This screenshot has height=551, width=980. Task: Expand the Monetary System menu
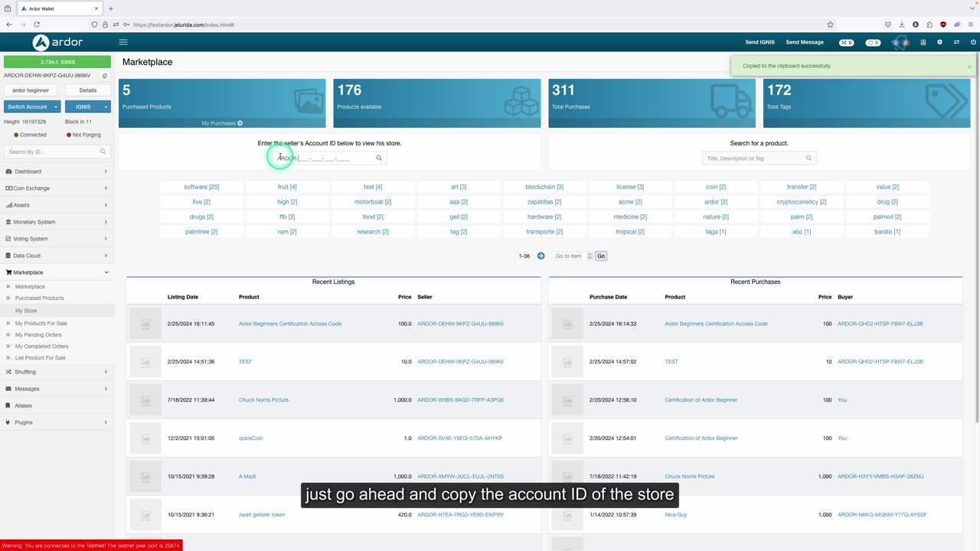57,222
